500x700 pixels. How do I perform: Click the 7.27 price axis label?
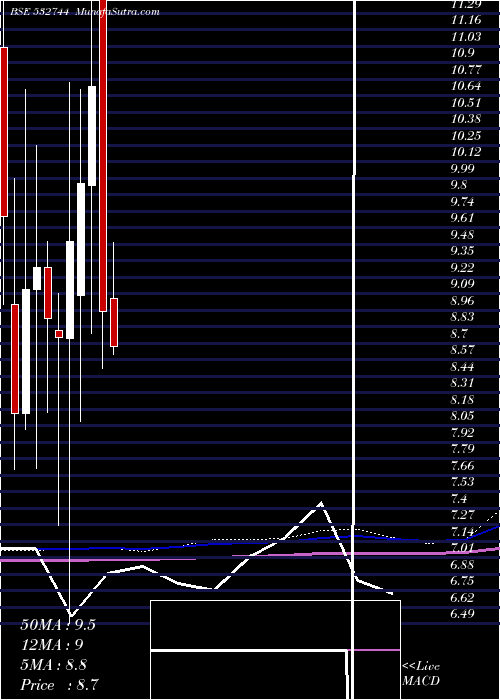[463, 515]
